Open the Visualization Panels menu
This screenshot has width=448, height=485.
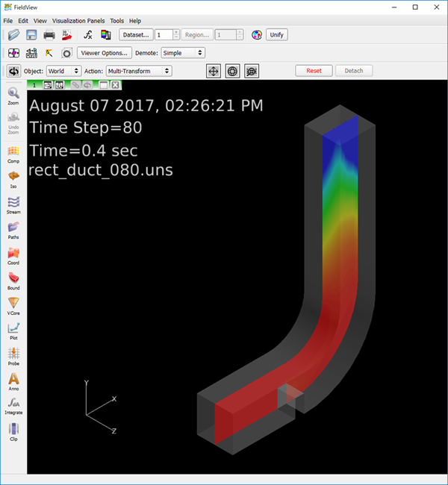[78, 21]
